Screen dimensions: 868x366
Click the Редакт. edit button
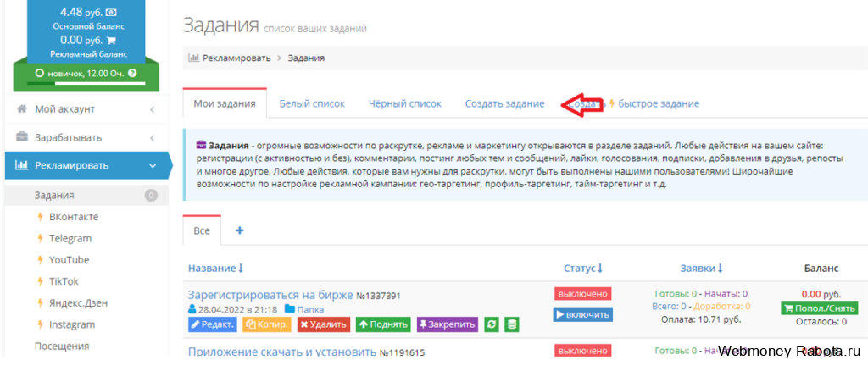(x=213, y=324)
